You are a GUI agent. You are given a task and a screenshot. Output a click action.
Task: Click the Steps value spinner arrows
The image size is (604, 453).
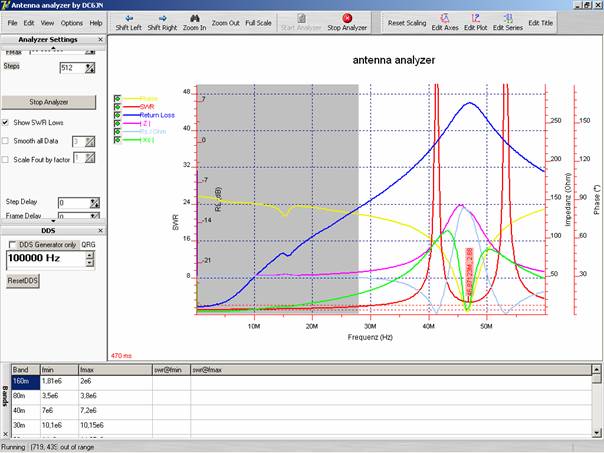92,68
